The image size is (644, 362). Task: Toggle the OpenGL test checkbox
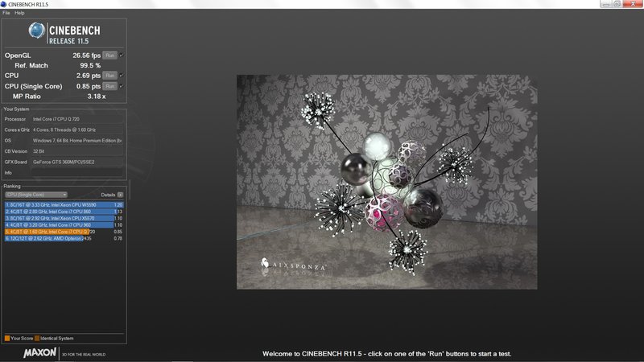coord(122,56)
